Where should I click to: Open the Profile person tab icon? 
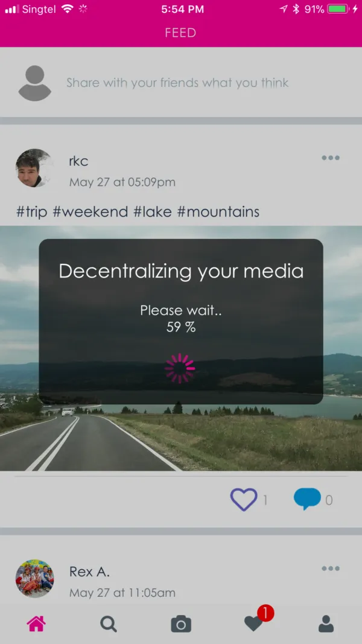pos(326,624)
